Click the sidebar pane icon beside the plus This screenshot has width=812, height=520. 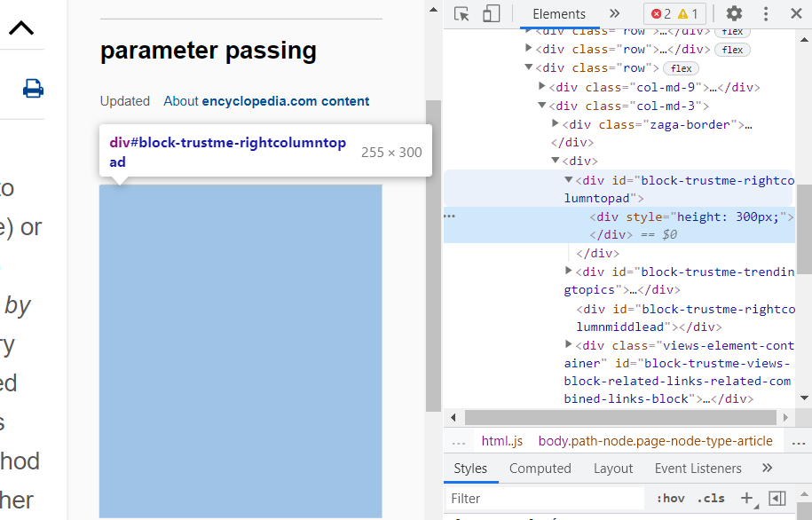[x=778, y=498]
